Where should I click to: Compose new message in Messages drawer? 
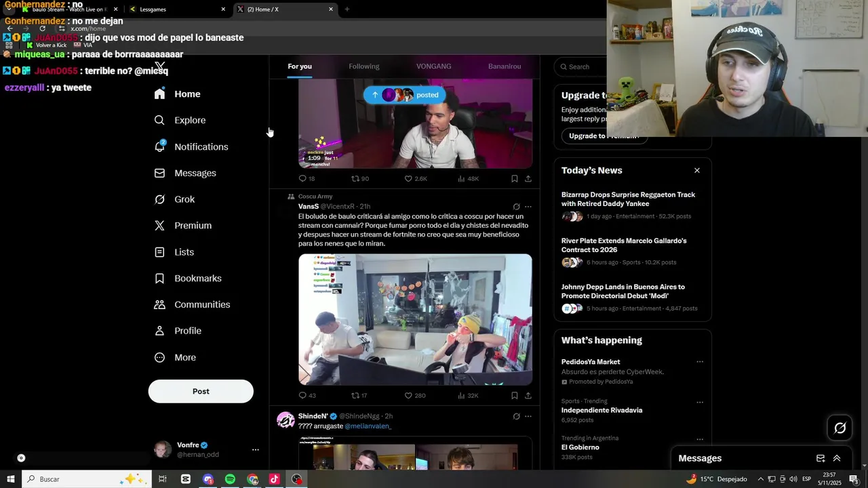tap(821, 458)
